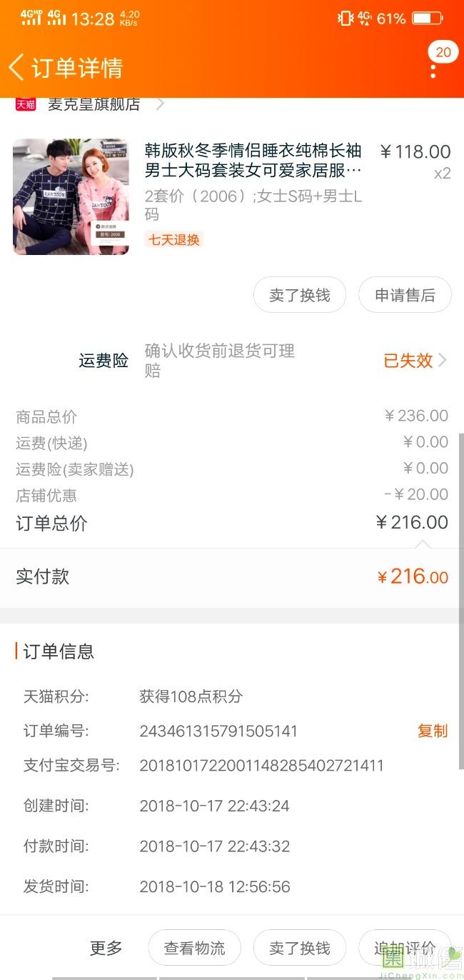
Task: Open the three-dot more options menu
Action: pos(433,71)
